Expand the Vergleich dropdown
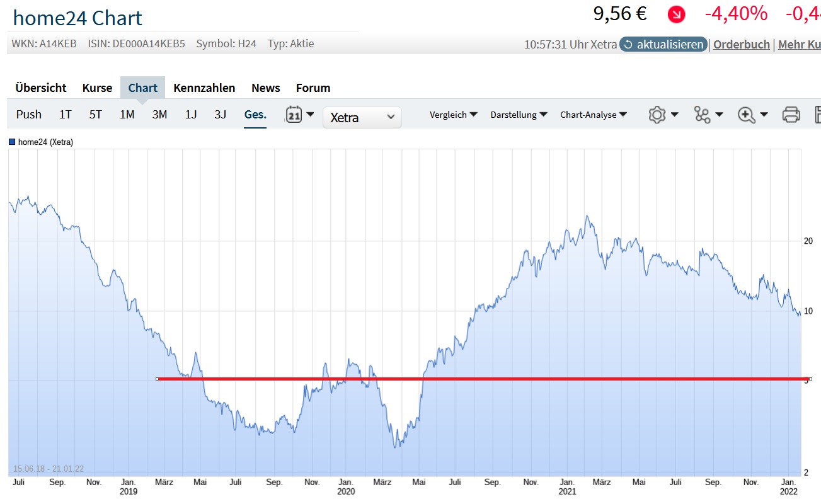 453,115
